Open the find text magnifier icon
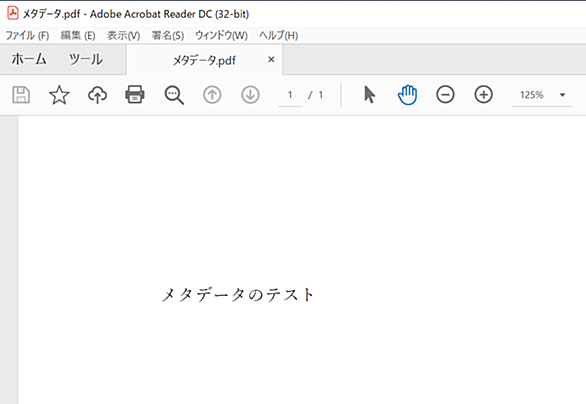Viewport: 586px width, 404px height. coord(174,95)
